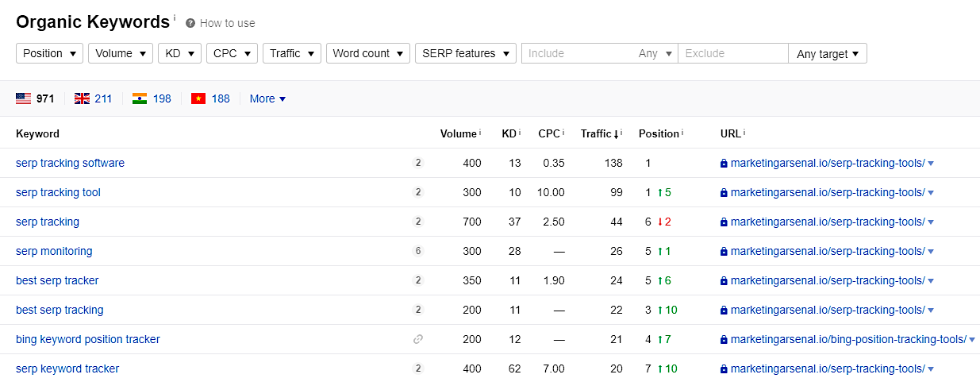Select the United States flag icon
Viewport: 980px width, 382px height.
click(23, 98)
